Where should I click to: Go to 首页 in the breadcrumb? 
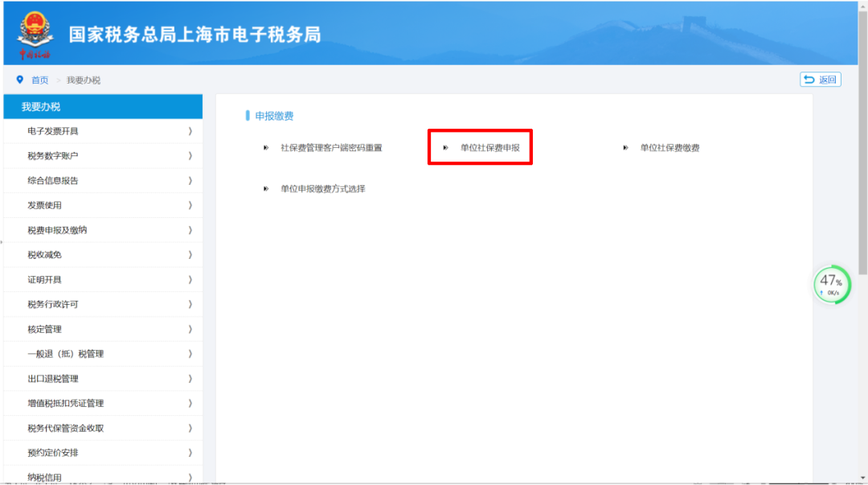39,80
